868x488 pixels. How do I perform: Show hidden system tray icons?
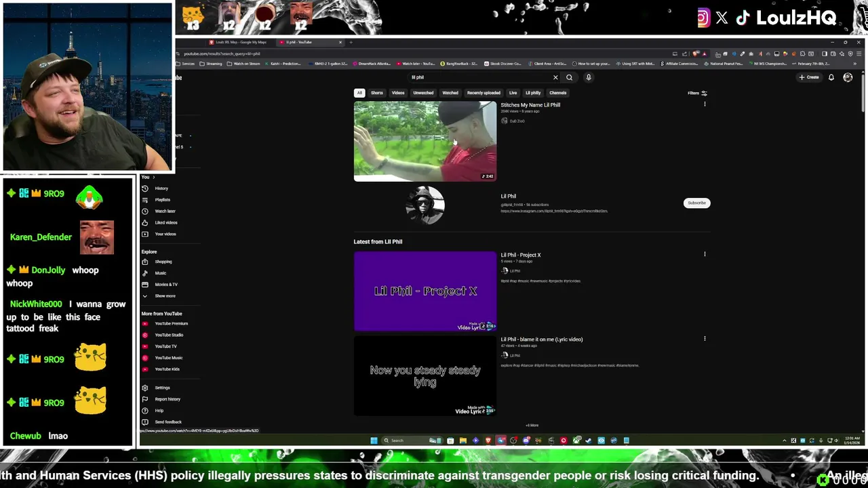[x=784, y=441]
